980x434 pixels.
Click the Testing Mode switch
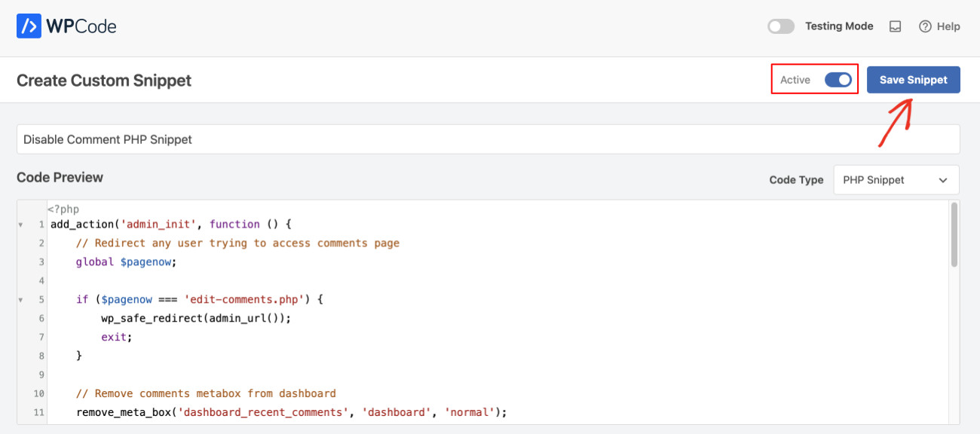pyautogui.click(x=780, y=26)
